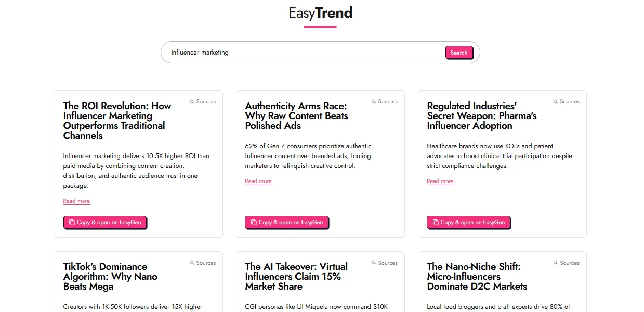Click the copy icon on ROI Revolution card button

click(72, 222)
